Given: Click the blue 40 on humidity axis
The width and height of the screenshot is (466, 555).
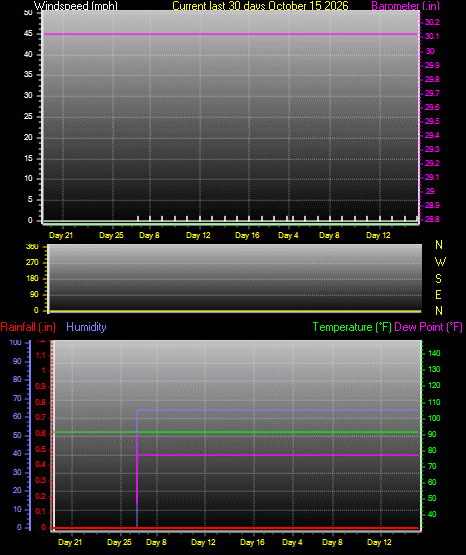Looking at the screenshot, I should point(17,453).
